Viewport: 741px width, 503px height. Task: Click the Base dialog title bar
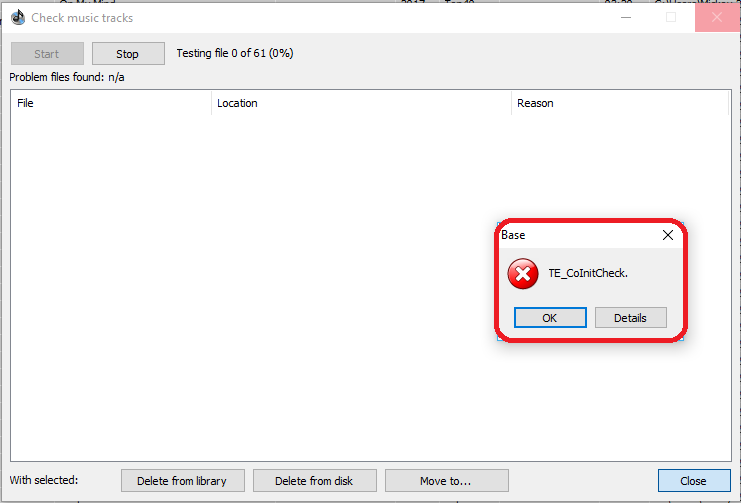click(579, 235)
